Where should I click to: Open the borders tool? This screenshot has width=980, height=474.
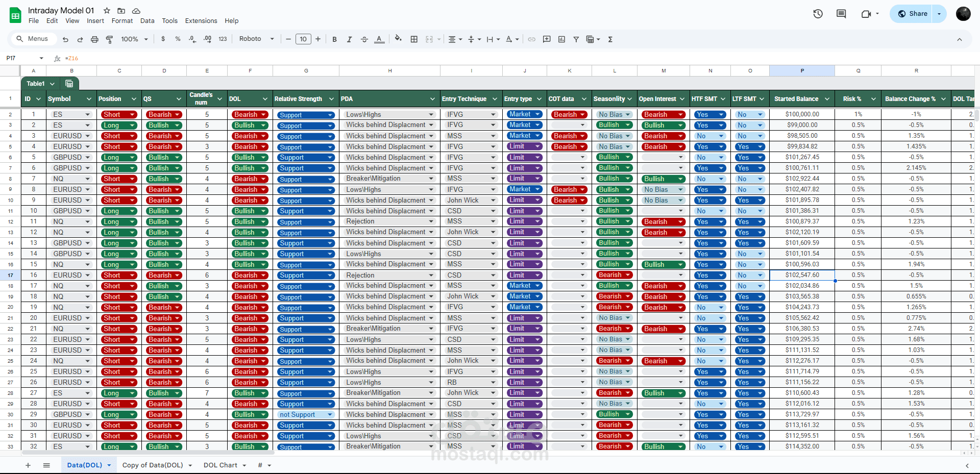click(x=414, y=39)
